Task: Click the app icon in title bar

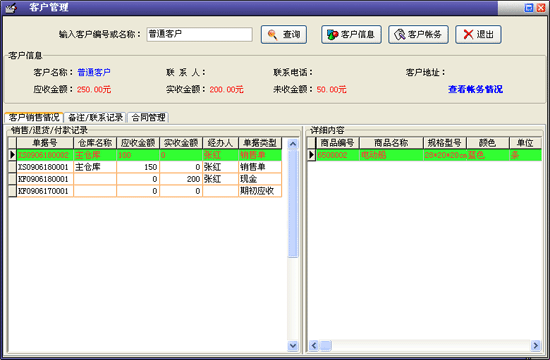Action: coord(11,7)
